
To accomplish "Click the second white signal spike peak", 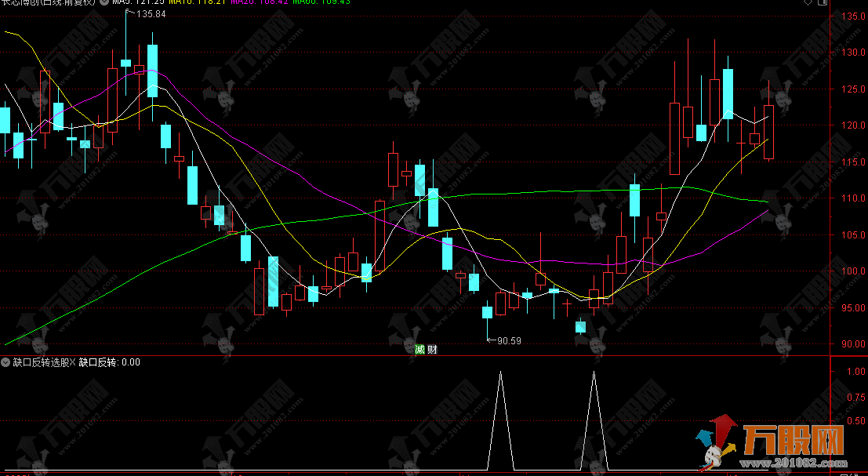I will click(x=594, y=373).
